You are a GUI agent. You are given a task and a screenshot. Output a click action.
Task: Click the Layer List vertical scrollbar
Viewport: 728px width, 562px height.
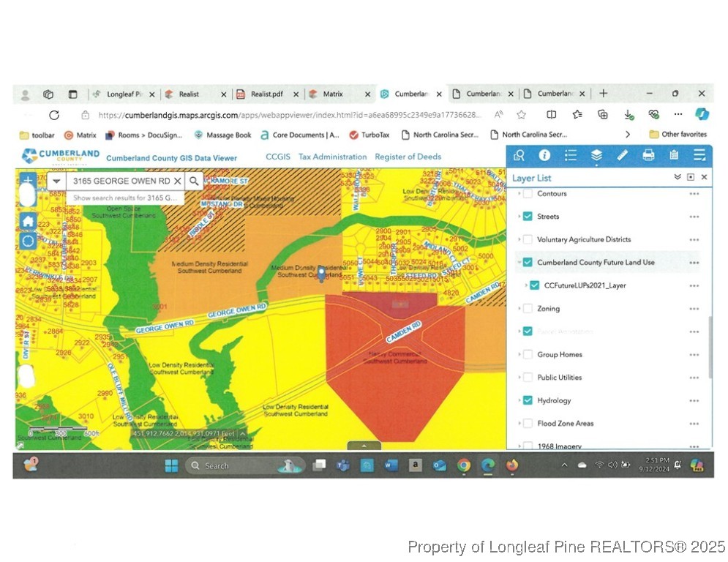(x=709, y=348)
